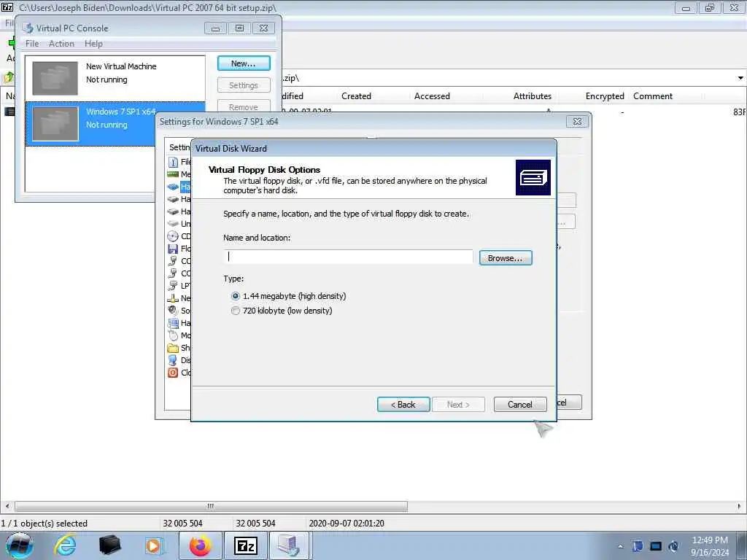This screenshot has height=560, width=747.
Task: Select the Hardware Virtualization setting icon
Action: [x=174, y=323]
